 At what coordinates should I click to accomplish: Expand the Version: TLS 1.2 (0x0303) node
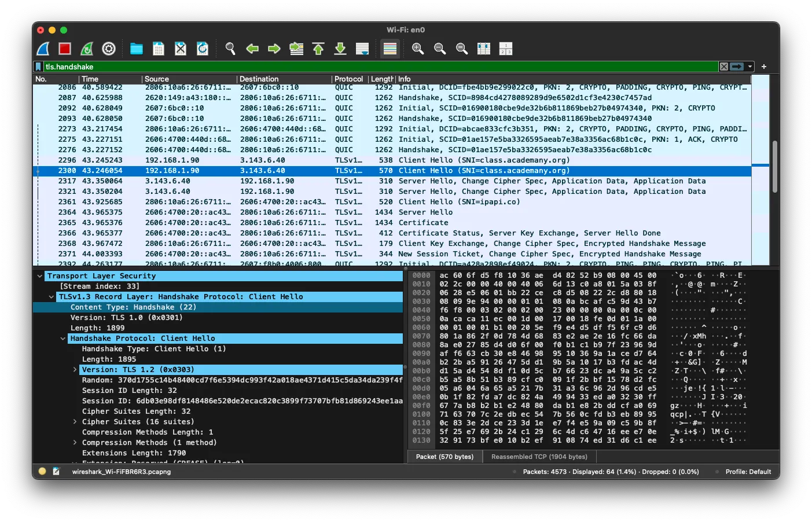[x=75, y=370]
